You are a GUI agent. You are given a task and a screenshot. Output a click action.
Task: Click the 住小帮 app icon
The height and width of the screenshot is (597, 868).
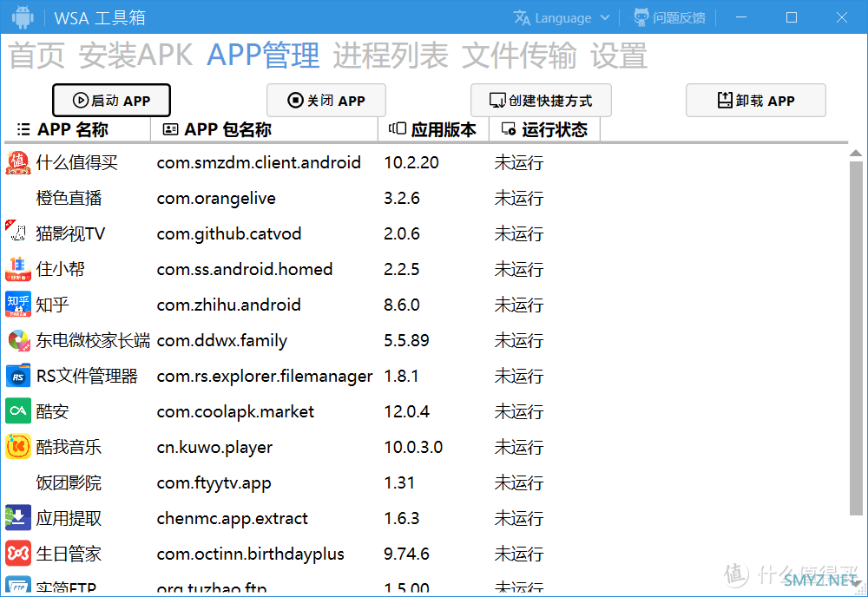coord(18,269)
